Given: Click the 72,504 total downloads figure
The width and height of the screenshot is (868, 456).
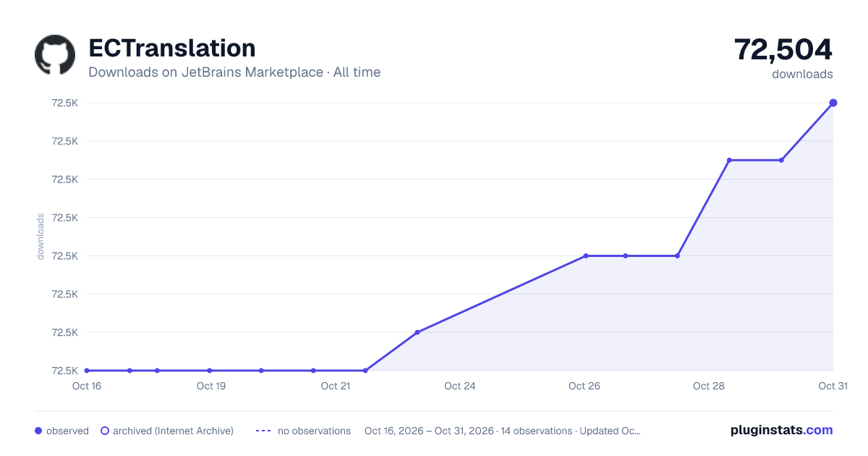Looking at the screenshot, I should pos(783,49).
